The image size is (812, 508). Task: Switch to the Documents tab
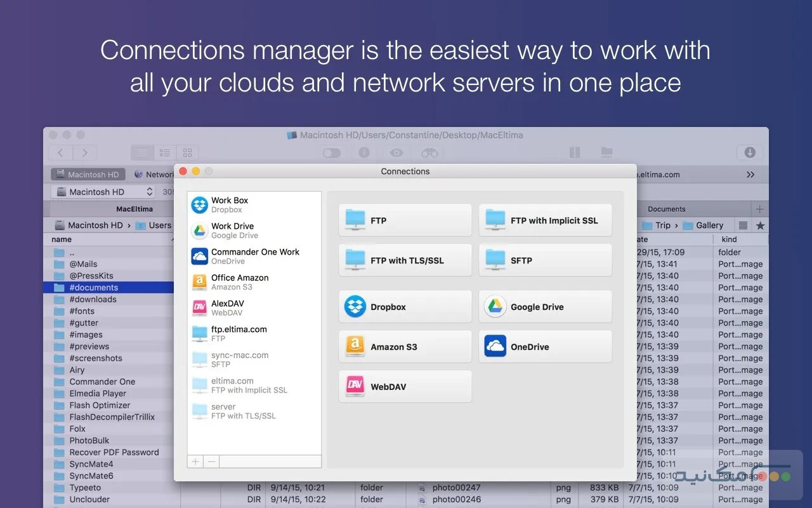pyautogui.click(x=666, y=209)
